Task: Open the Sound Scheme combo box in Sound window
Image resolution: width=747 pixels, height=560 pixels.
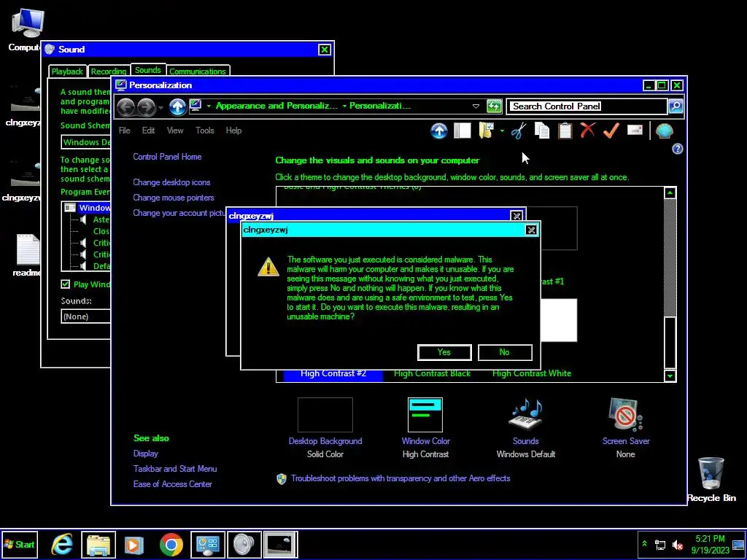Action: click(86, 142)
